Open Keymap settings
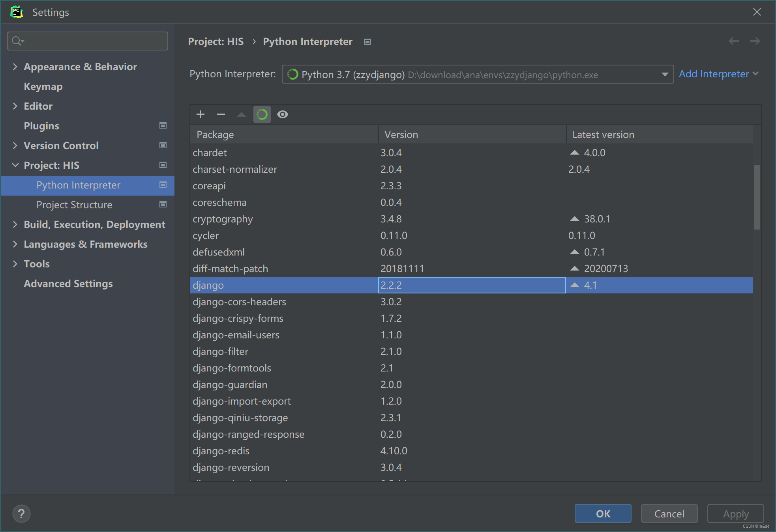The image size is (776, 532). click(43, 86)
